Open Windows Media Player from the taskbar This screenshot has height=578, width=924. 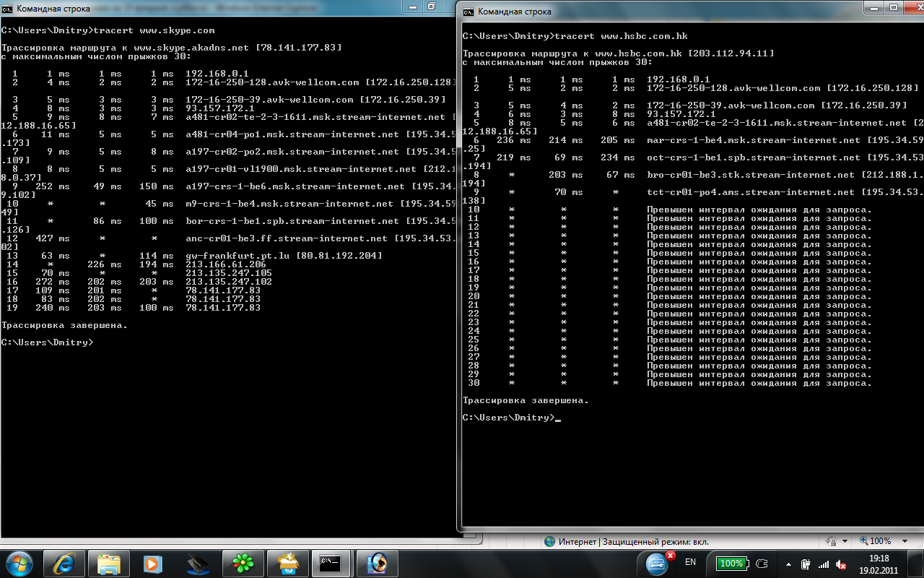[153, 564]
